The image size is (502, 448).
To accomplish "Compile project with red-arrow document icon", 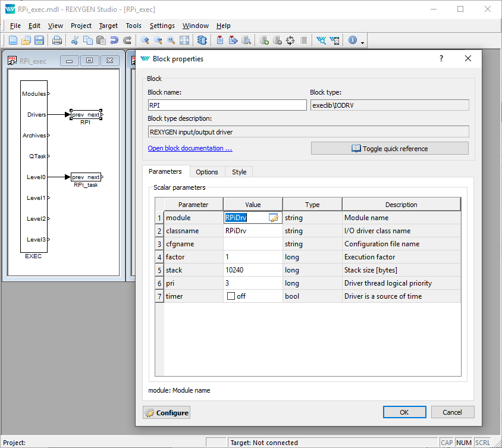I will [x=220, y=40].
